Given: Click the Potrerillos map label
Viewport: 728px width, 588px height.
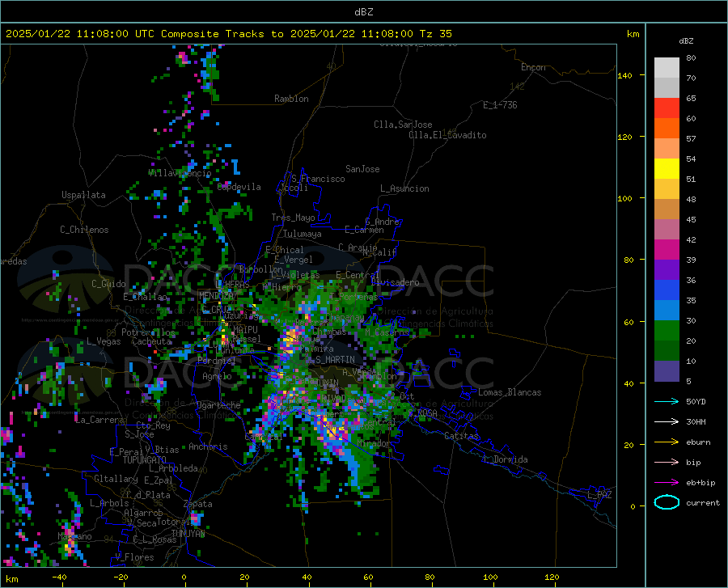Looking at the screenshot, I should [148, 332].
